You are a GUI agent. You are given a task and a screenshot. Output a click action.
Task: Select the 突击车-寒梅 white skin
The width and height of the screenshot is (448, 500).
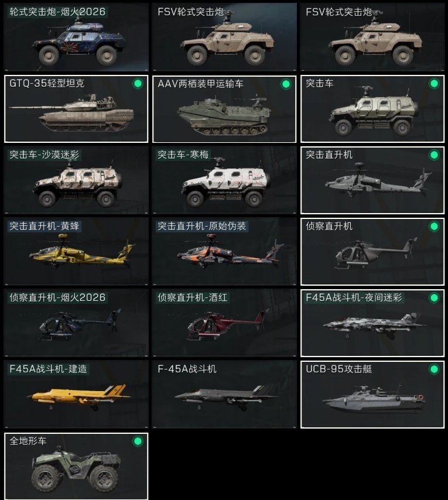coord(224,180)
